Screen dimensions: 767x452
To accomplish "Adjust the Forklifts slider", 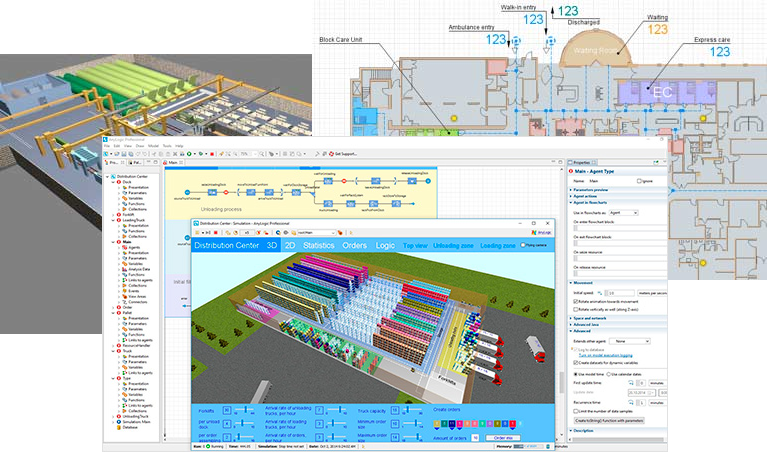I will coord(244,410).
